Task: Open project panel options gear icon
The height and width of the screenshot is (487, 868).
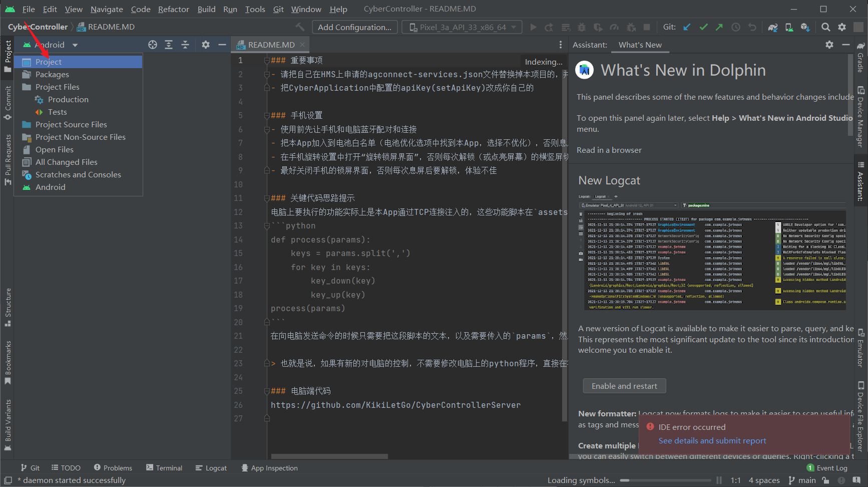Action: [x=206, y=45]
